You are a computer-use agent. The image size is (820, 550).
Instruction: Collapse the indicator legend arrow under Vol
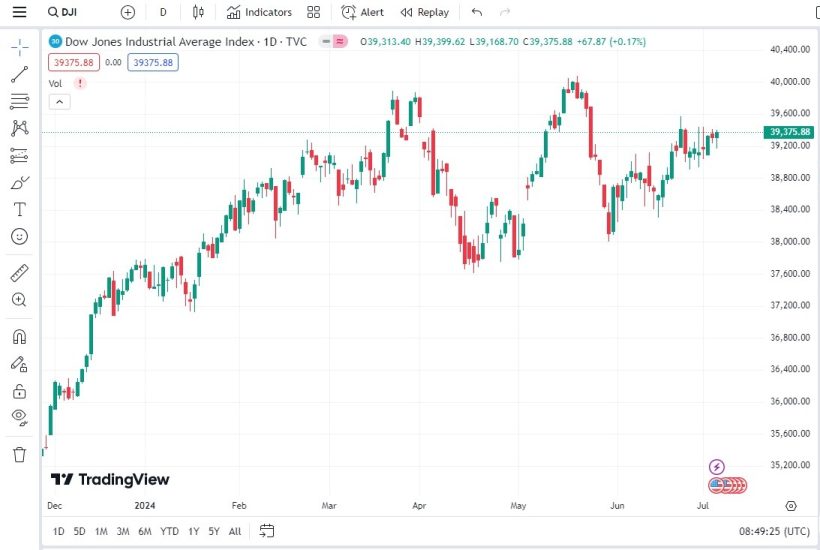pyautogui.click(x=58, y=101)
